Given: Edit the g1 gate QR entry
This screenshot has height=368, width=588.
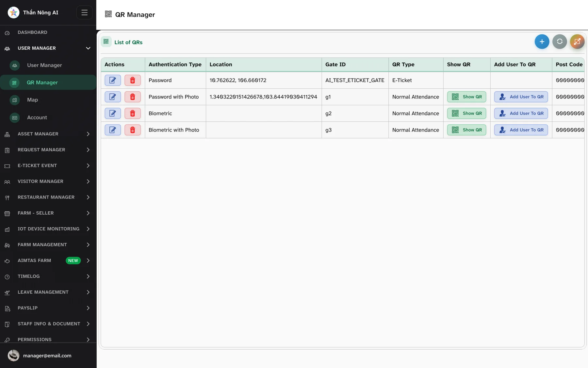Looking at the screenshot, I should pos(113,97).
